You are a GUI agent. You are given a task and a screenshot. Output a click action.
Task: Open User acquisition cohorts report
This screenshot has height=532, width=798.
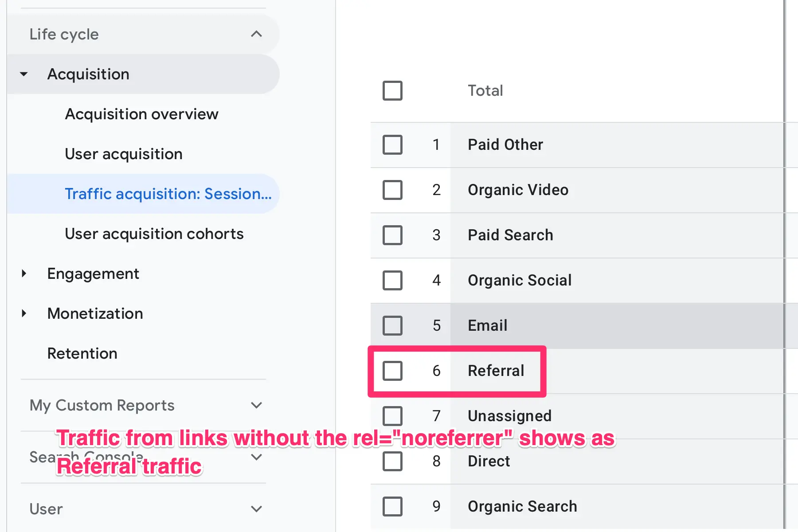click(154, 234)
